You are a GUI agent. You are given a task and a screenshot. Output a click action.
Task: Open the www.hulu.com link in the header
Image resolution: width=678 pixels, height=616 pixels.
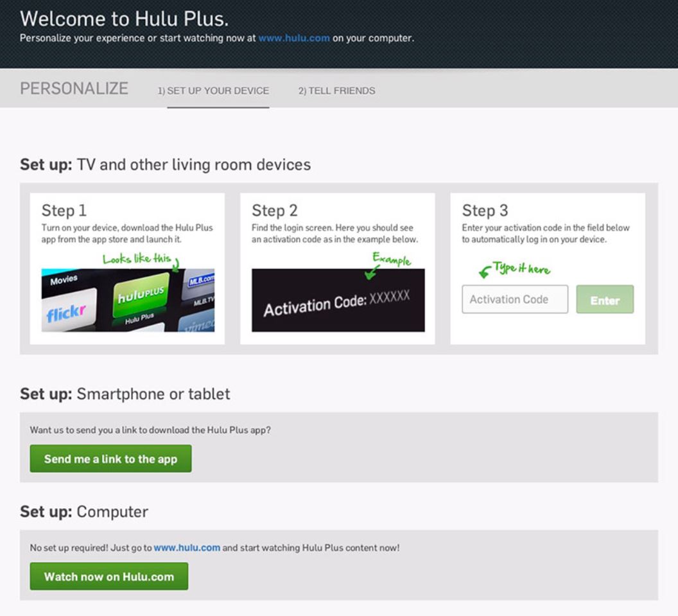click(294, 38)
